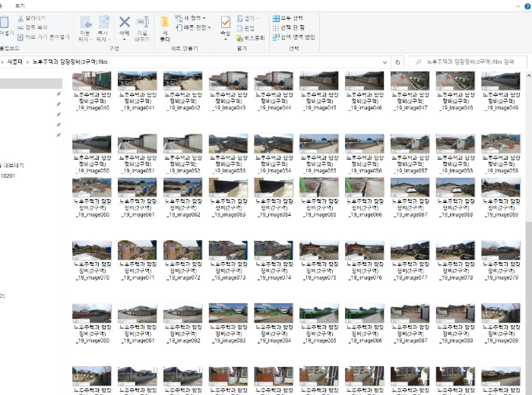532x395 pixels.
Task: Select thumbnail _19_image040
Action: pyautogui.click(x=92, y=81)
